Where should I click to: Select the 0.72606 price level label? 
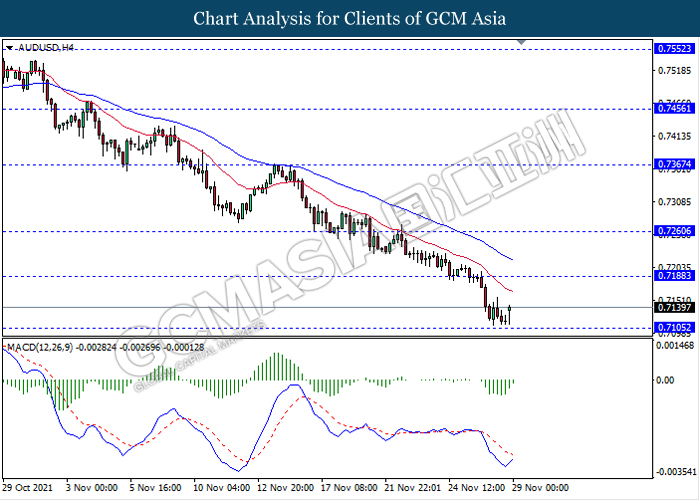point(675,231)
